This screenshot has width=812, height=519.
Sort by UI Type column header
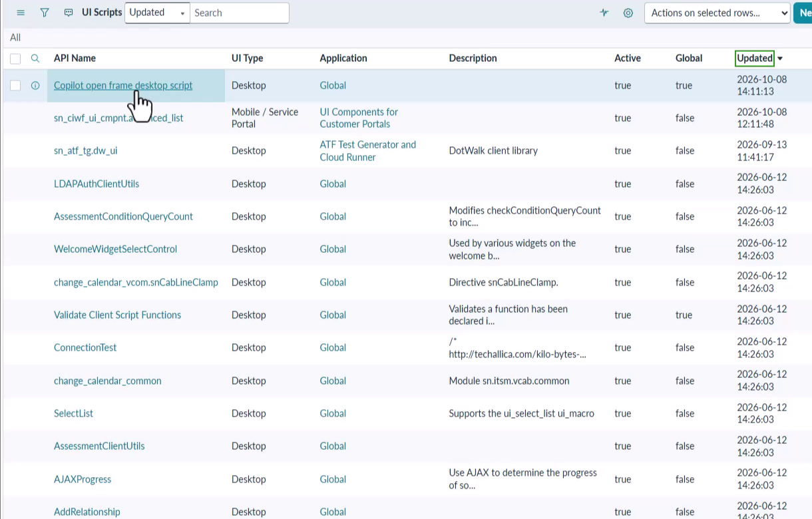pyautogui.click(x=247, y=58)
